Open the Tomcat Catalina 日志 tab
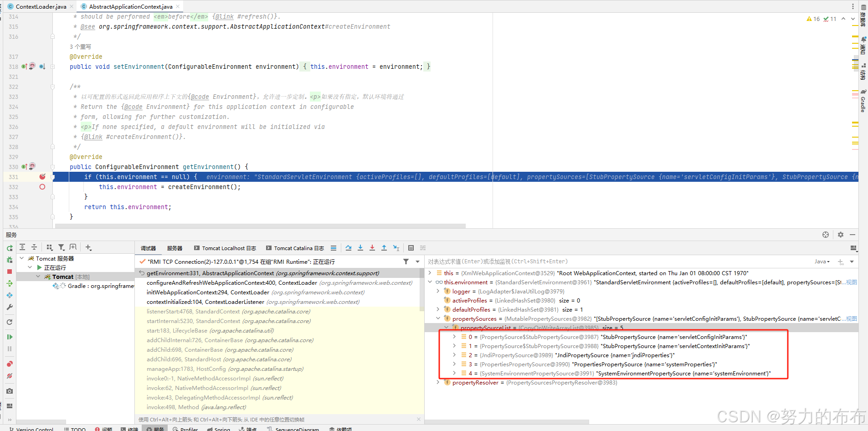Viewport: 868px width, 431px height. point(295,248)
